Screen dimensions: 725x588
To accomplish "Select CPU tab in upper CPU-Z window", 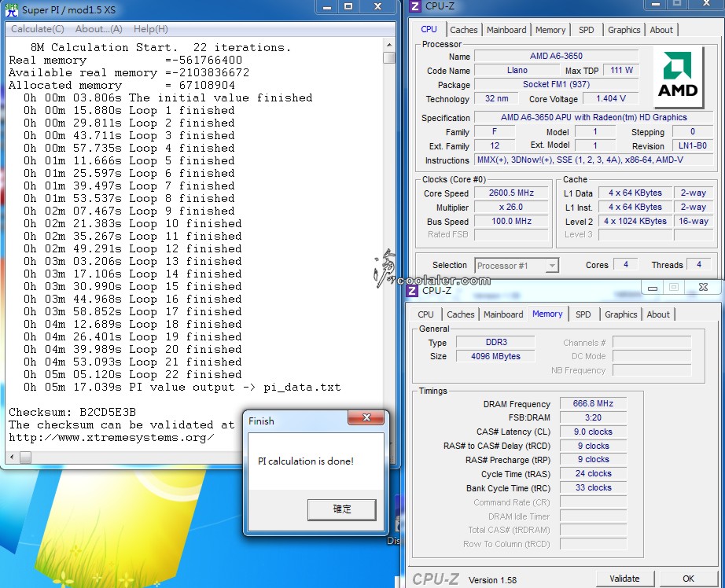I will click(x=429, y=29).
